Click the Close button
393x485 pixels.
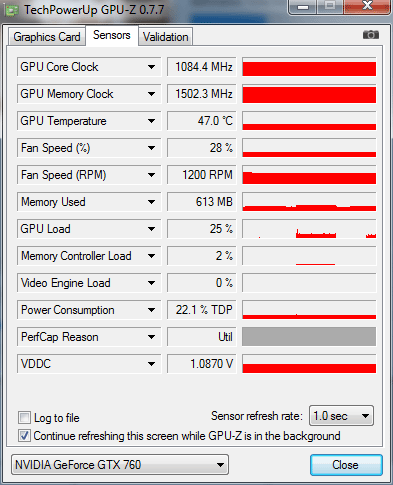[346, 465]
